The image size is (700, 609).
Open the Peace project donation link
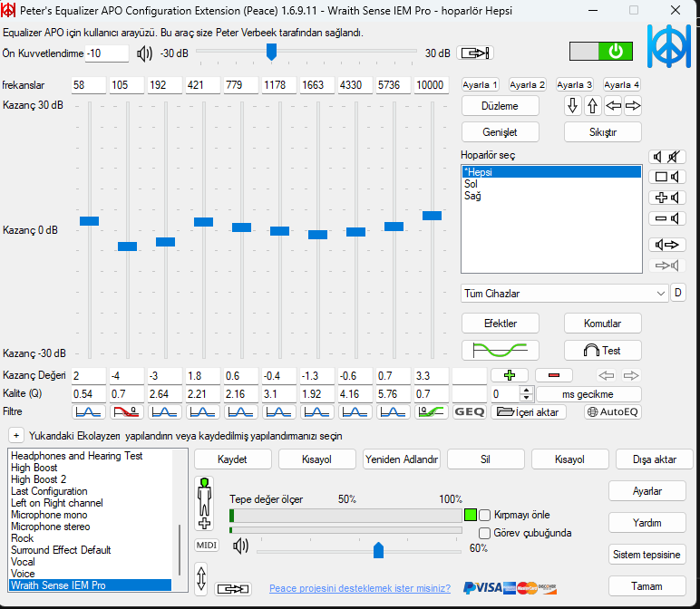coord(360,588)
